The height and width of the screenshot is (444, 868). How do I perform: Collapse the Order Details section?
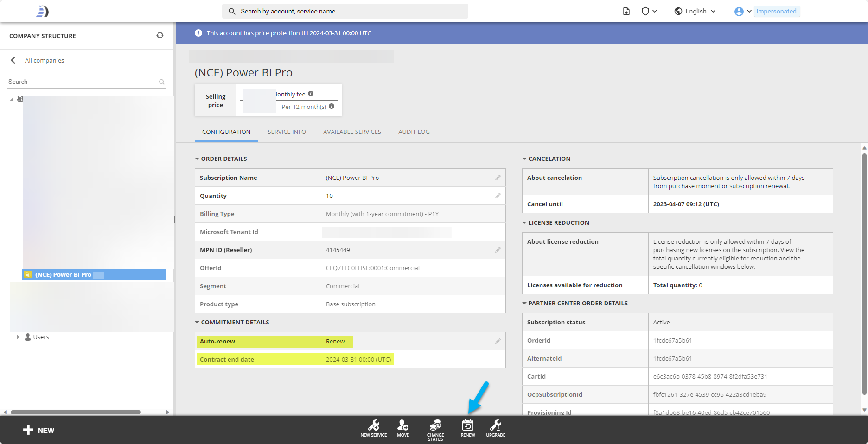click(197, 159)
